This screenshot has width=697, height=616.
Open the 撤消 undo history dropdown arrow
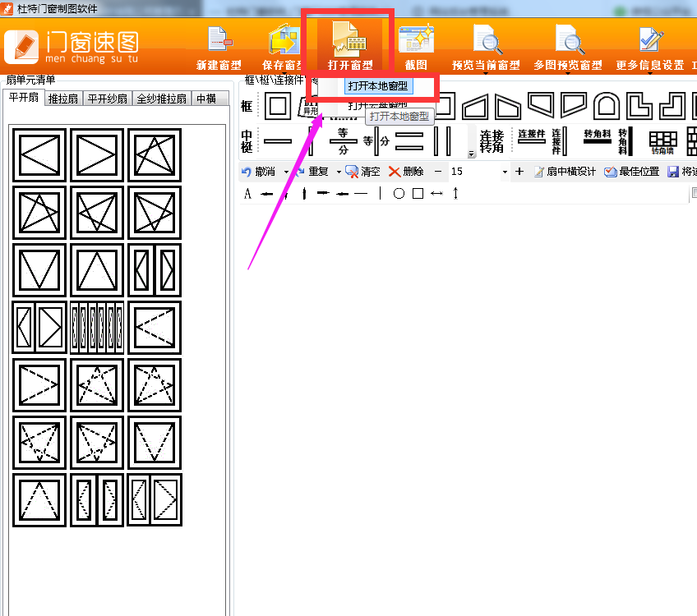(286, 172)
